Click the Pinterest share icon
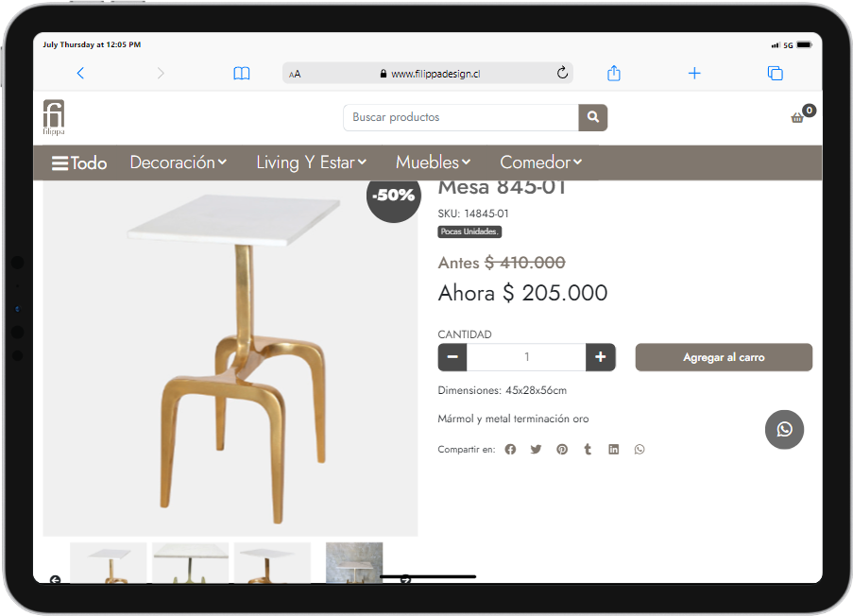The width and height of the screenshot is (853, 616). [x=562, y=450]
